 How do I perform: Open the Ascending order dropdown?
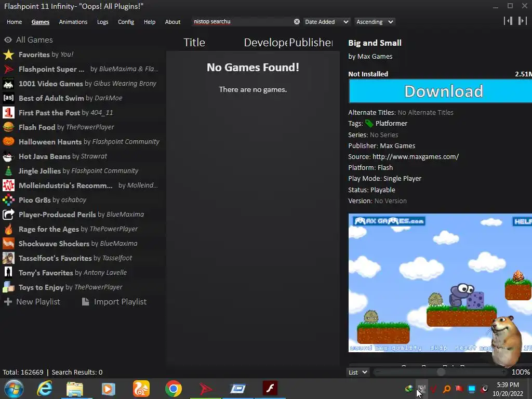point(375,22)
